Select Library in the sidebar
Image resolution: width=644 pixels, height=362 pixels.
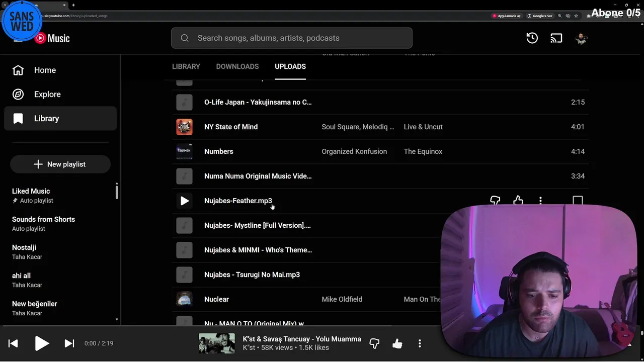pyautogui.click(x=60, y=119)
